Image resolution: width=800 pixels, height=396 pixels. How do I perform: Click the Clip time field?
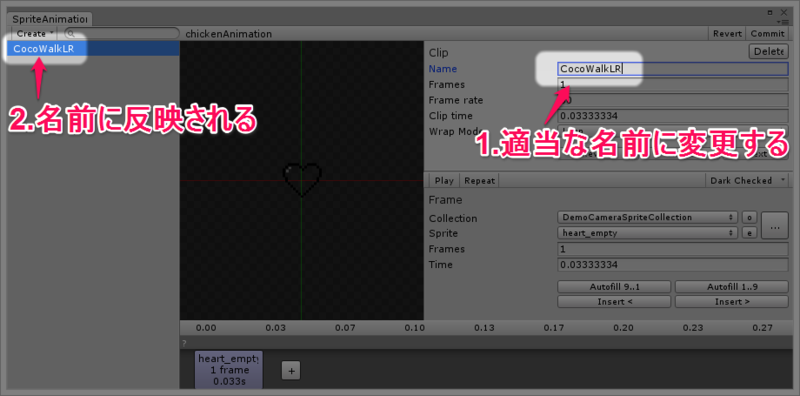point(673,116)
